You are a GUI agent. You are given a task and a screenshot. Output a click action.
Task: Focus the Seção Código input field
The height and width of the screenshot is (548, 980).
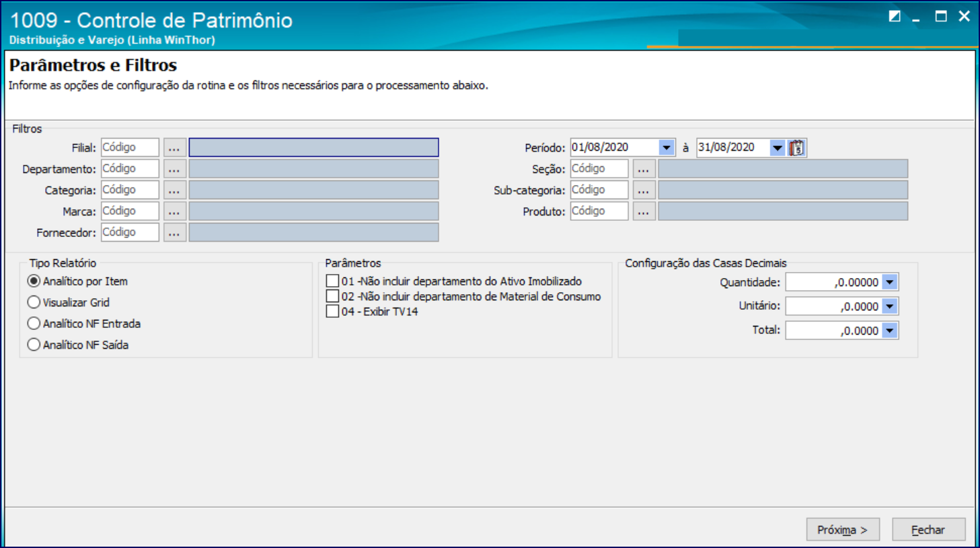click(x=599, y=169)
